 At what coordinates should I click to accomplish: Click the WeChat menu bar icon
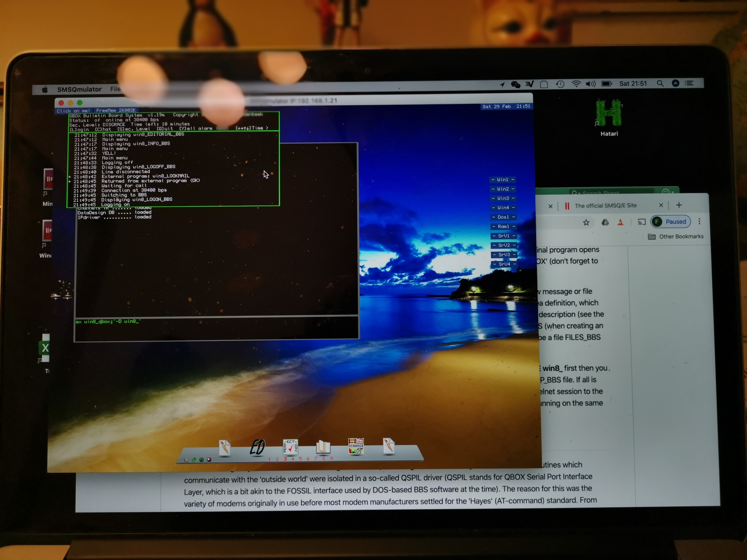pyautogui.click(x=516, y=84)
